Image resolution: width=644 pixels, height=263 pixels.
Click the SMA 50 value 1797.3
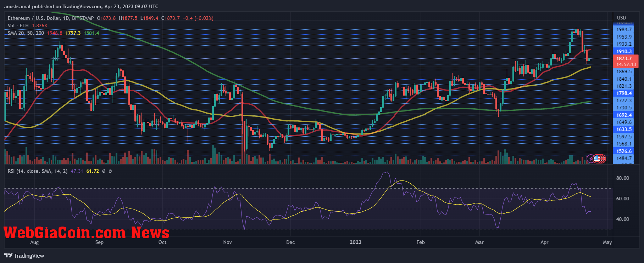point(73,33)
